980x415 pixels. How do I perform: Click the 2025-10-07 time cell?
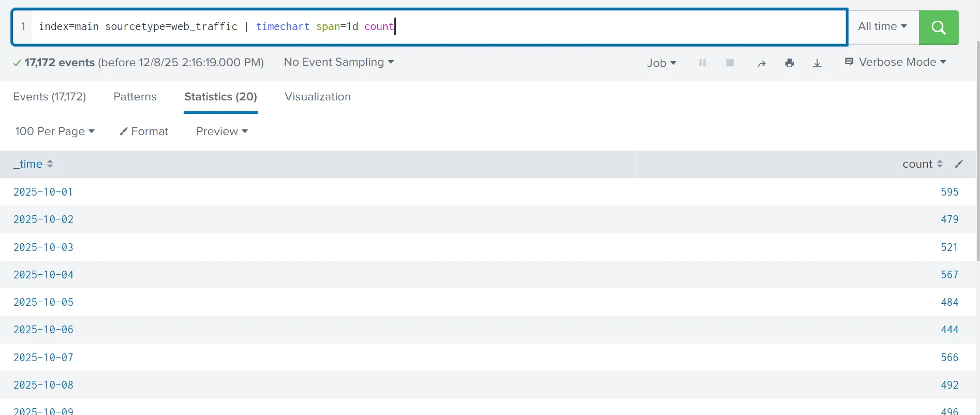tap(43, 358)
